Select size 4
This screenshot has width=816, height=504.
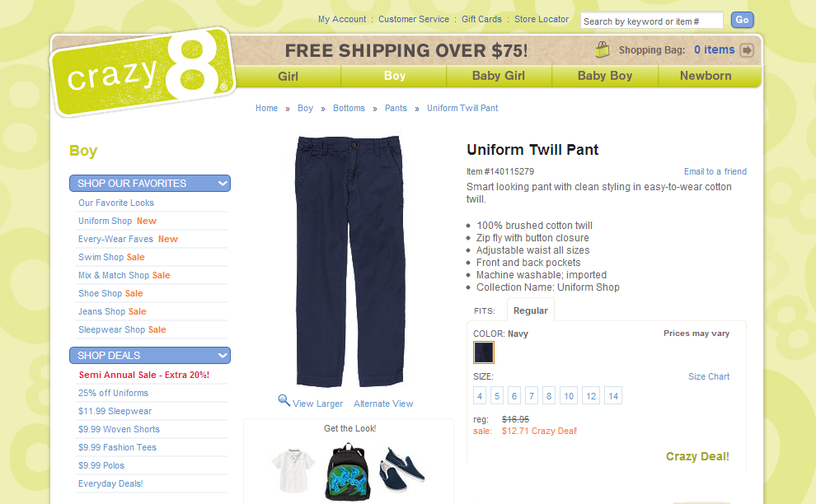click(479, 396)
